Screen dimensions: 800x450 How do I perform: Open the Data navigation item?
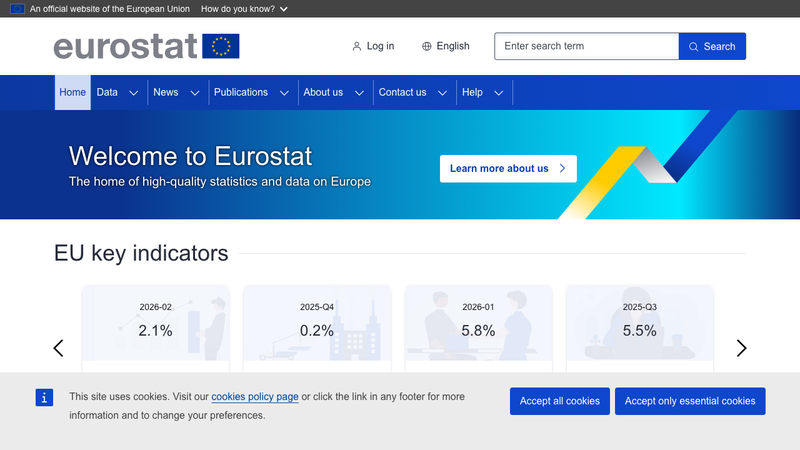coord(107,92)
